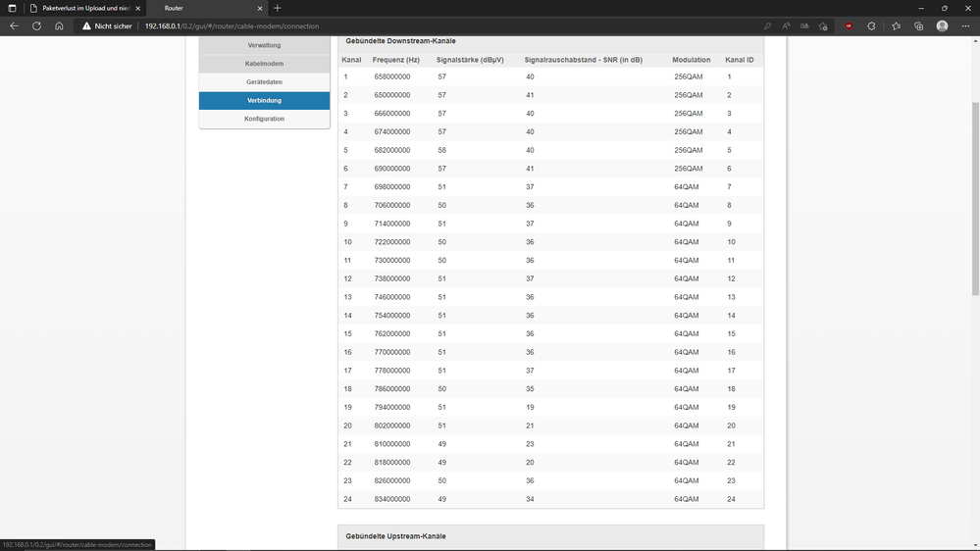Add this page to favorites
This screenshot has height=551, width=980.
pos(823,26)
